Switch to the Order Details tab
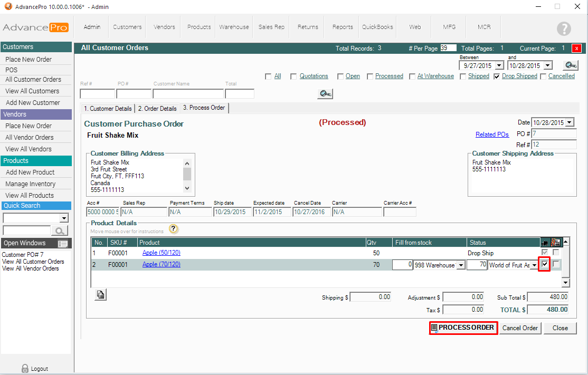 pos(157,109)
